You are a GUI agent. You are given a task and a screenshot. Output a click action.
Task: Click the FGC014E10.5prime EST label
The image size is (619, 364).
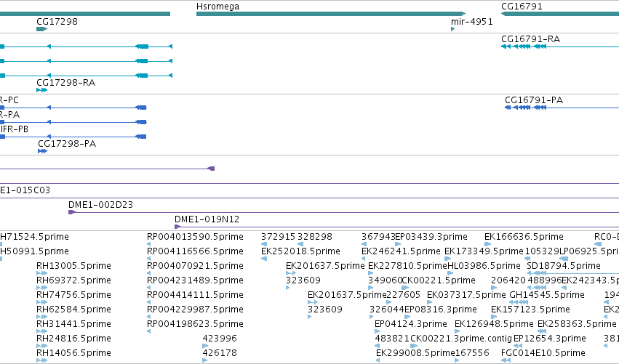tap(543, 353)
